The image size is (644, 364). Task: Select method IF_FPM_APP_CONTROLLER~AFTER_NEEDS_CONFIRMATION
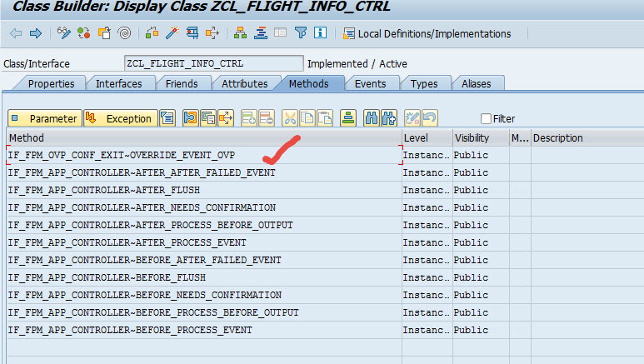tap(204, 208)
